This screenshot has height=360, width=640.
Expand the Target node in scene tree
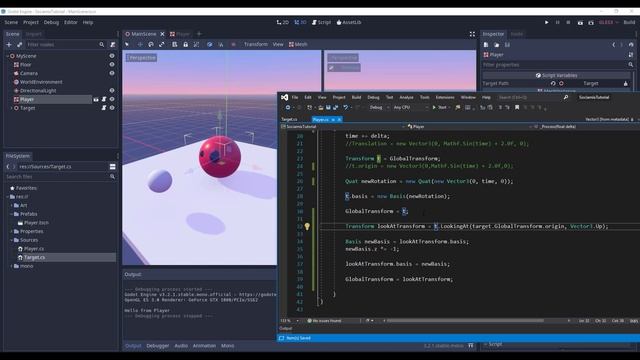(11, 108)
